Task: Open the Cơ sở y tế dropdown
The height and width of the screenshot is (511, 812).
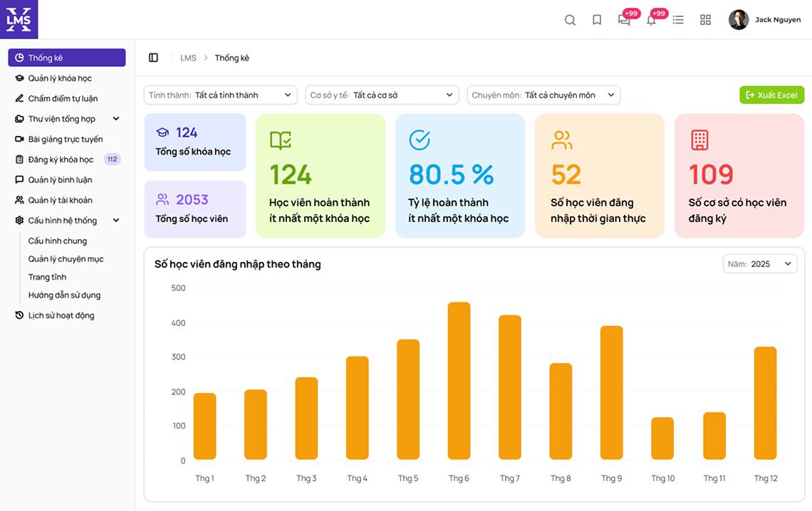Action: (382, 95)
